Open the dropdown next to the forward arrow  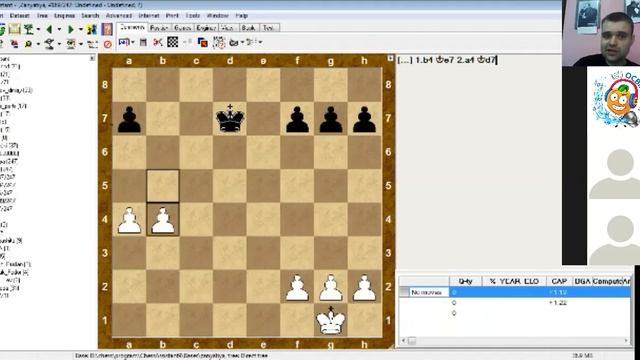[x=80, y=29]
